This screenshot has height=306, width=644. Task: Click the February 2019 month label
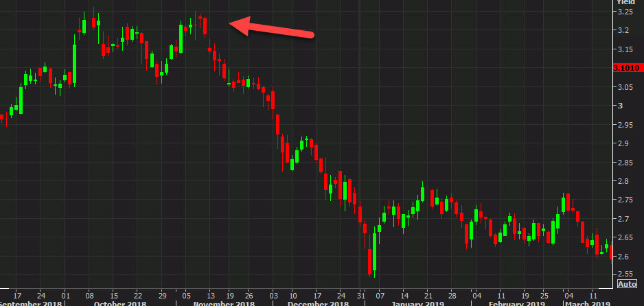[x=517, y=303]
